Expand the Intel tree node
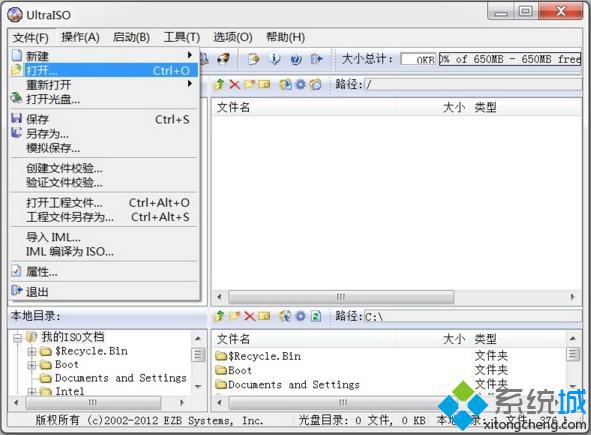591x435 pixels. 32,392
